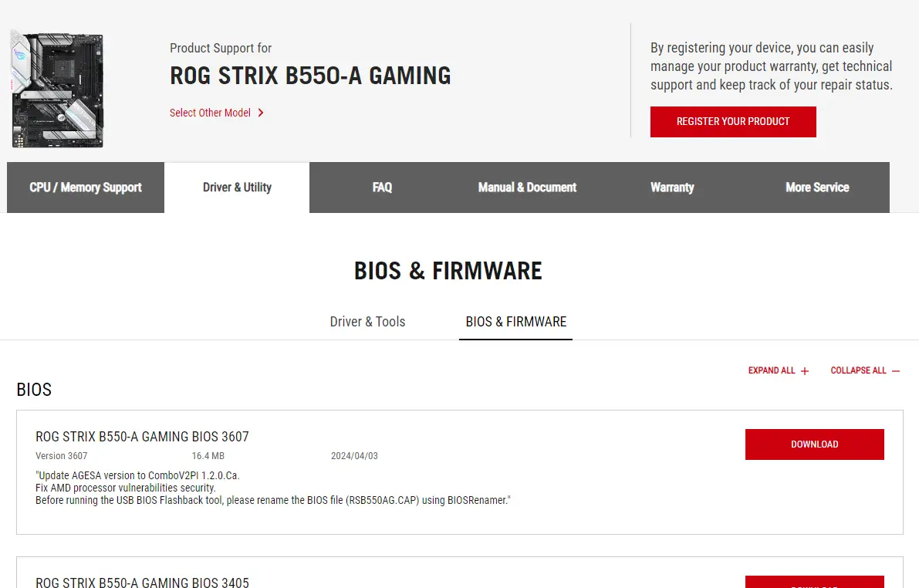The width and height of the screenshot is (919, 588).
Task: Click the plus icon next to Expand All
Action: pyautogui.click(x=805, y=371)
